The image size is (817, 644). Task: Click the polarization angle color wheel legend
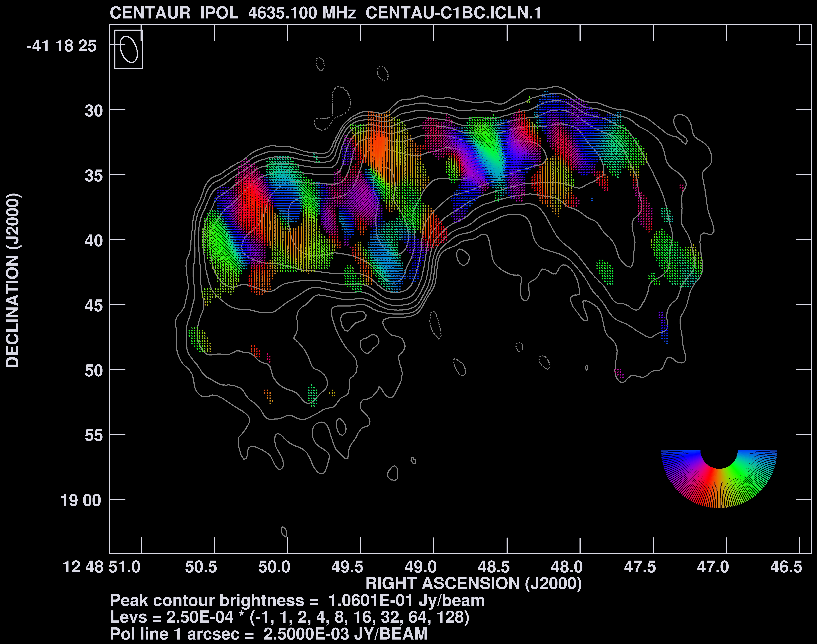coord(719,479)
